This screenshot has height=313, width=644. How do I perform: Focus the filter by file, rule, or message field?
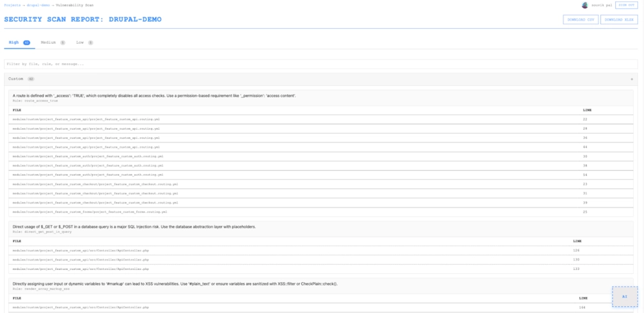point(321,64)
